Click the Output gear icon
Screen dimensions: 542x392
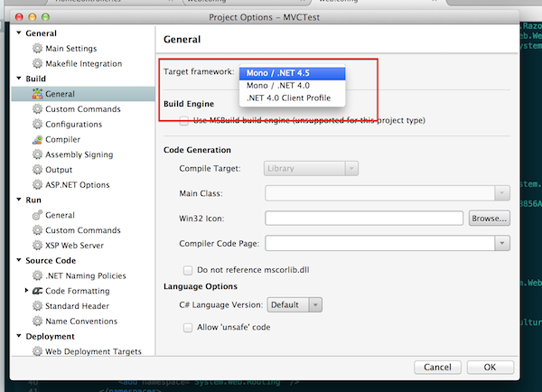(37, 170)
